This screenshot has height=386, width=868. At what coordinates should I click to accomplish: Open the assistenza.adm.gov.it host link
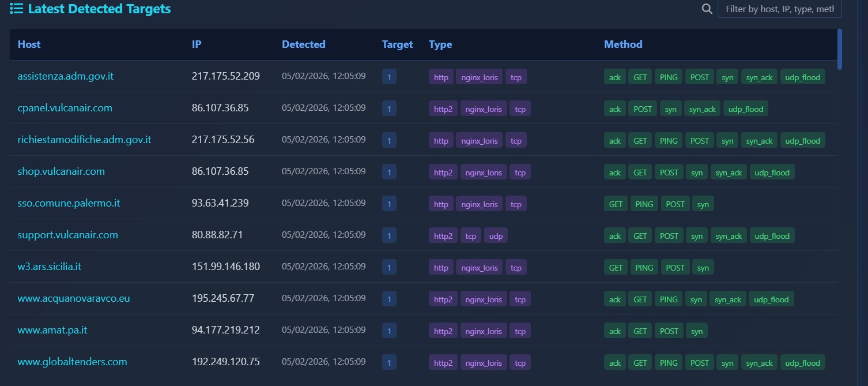coord(66,76)
